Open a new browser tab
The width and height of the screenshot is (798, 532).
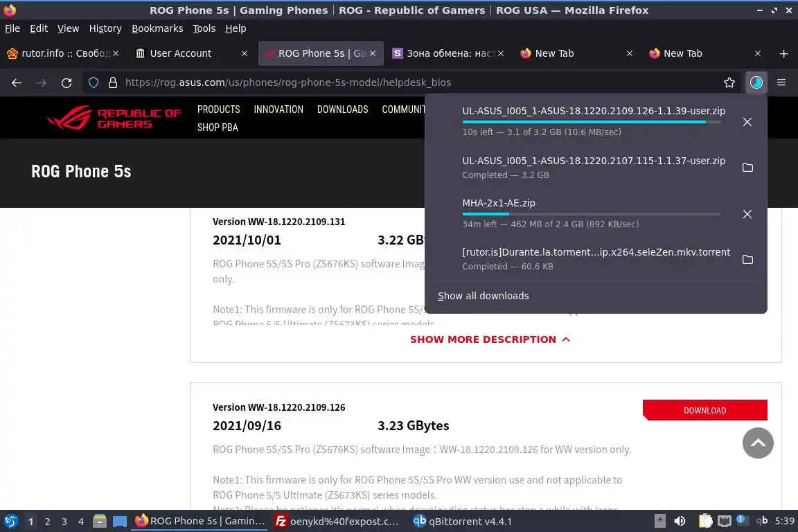pos(783,53)
